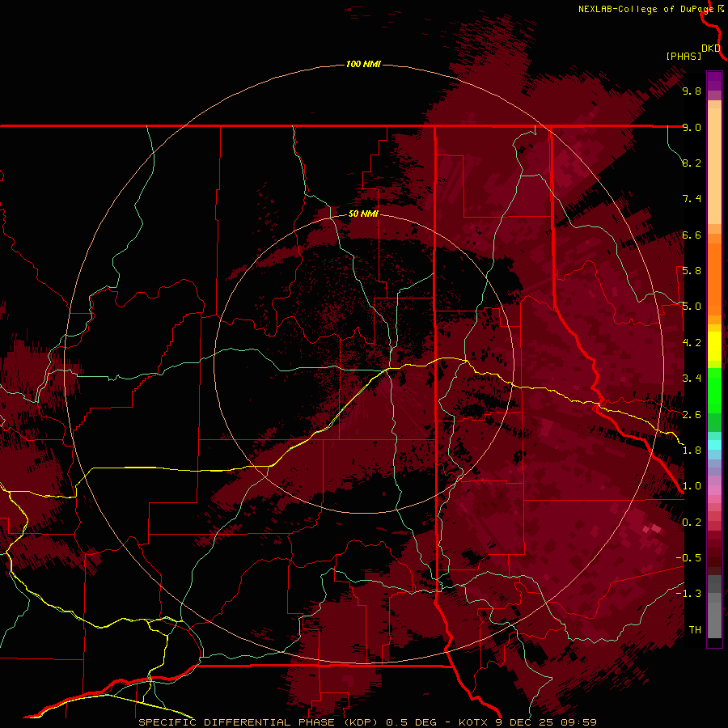Click the NEXLAB-College of DuPage credit text
Viewport: 728px width, 728px height.
pos(647,9)
